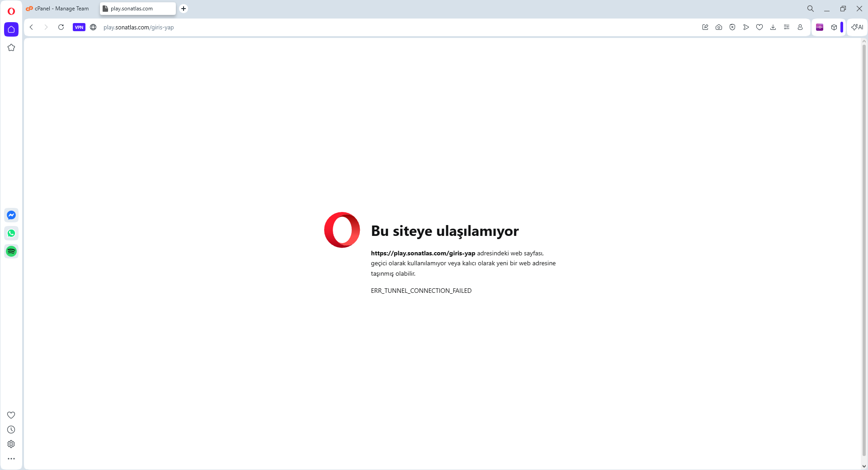Open Settings gear in sidebar

[x=11, y=444]
